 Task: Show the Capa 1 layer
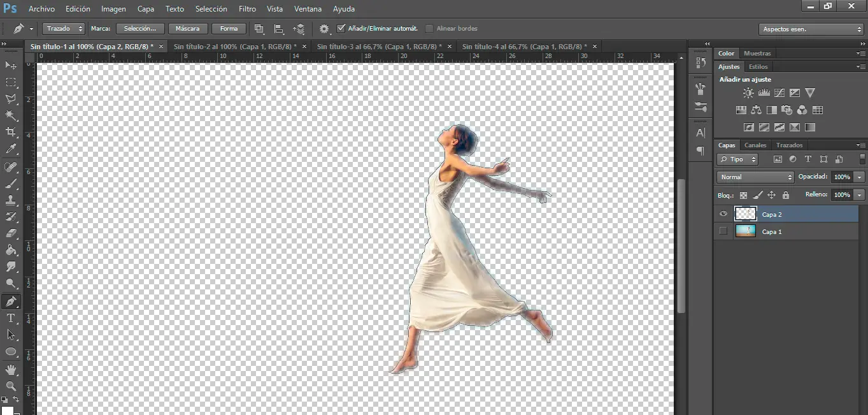click(x=723, y=231)
